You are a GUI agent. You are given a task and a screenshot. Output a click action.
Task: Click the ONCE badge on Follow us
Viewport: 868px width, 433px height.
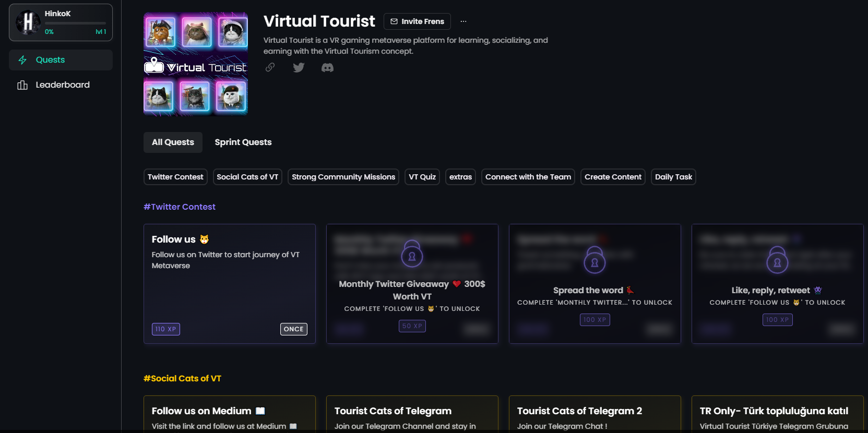click(x=294, y=329)
